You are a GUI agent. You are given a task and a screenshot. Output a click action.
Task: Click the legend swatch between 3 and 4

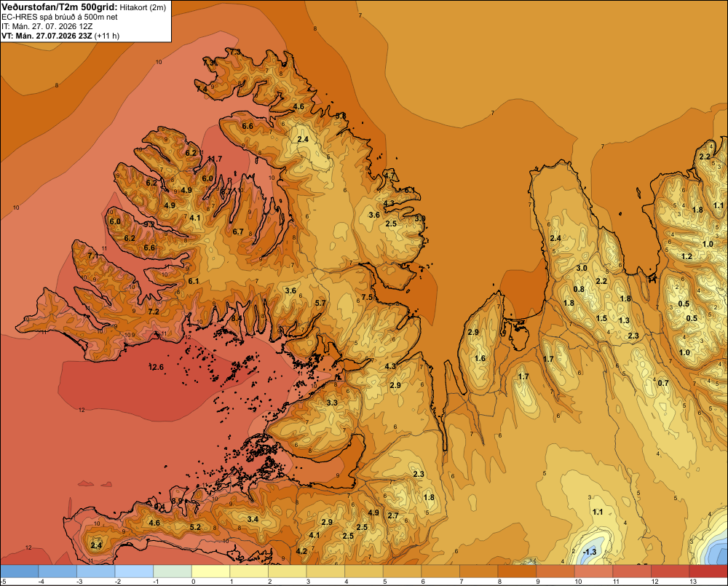coord(325,571)
